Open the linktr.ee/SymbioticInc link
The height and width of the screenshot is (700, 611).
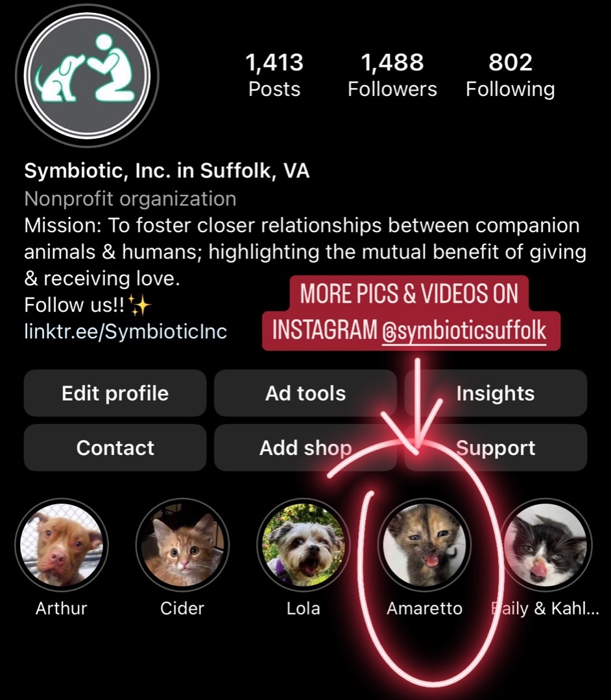125,331
